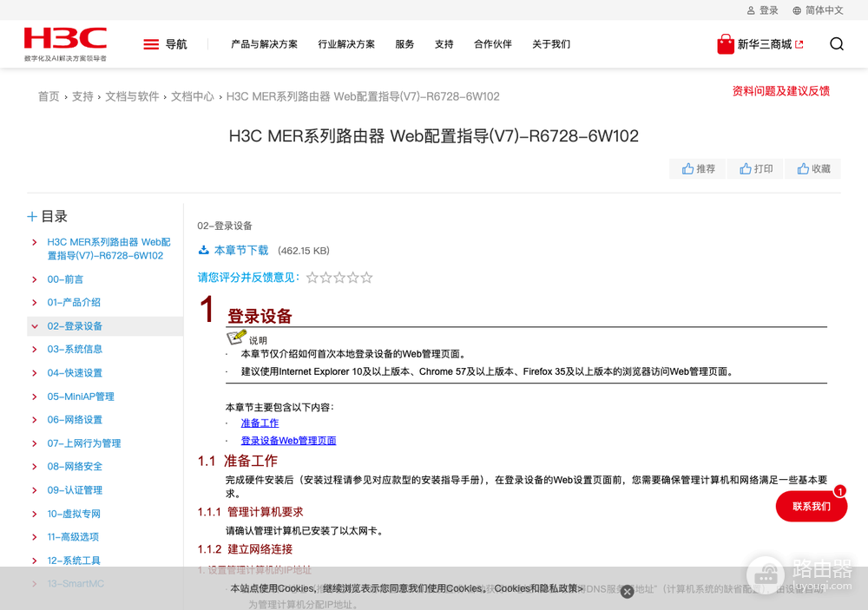This screenshot has width=868, height=610.
Task: Switch language via 简体中文
Action: pos(825,10)
